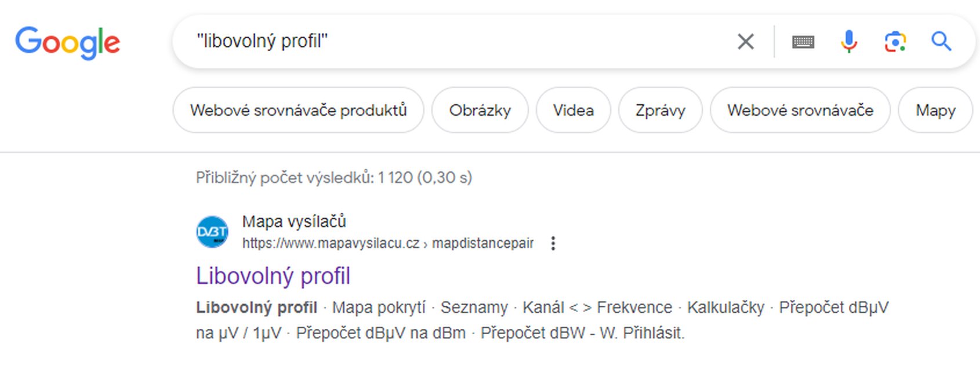
Task: Start voice search with the microphone
Action: 848,42
